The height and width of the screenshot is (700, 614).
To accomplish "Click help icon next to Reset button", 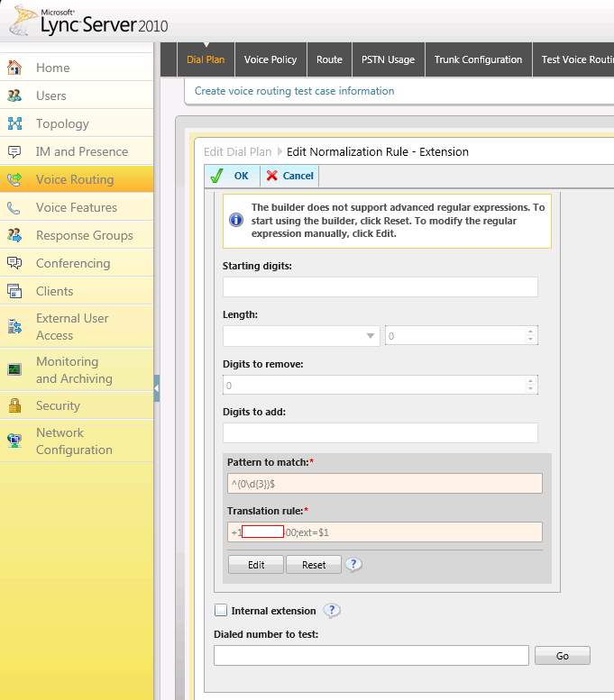I will coord(354,565).
